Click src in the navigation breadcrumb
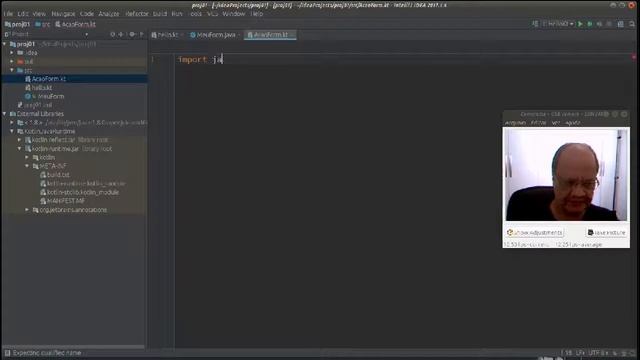This screenshot has height=360, width=640. tap(42, 24)
